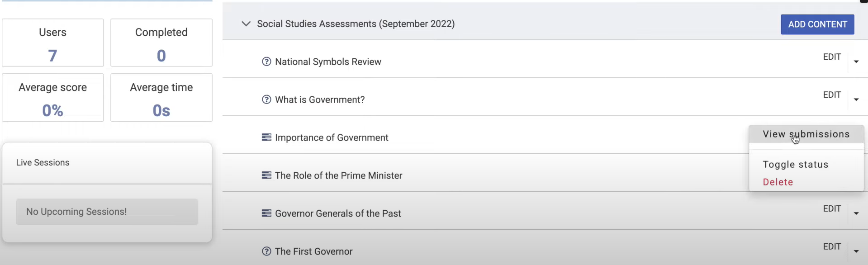868x265 pixels.
Task: Select View submissions in the context menu
Action: (806, 134)
